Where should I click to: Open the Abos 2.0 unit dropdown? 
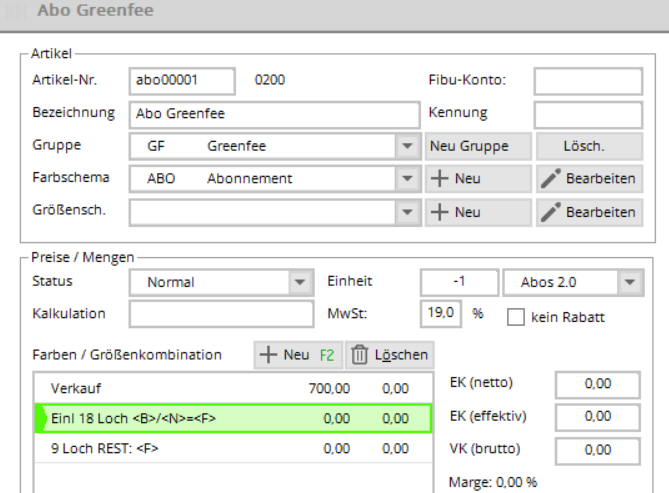coord(628,283)
